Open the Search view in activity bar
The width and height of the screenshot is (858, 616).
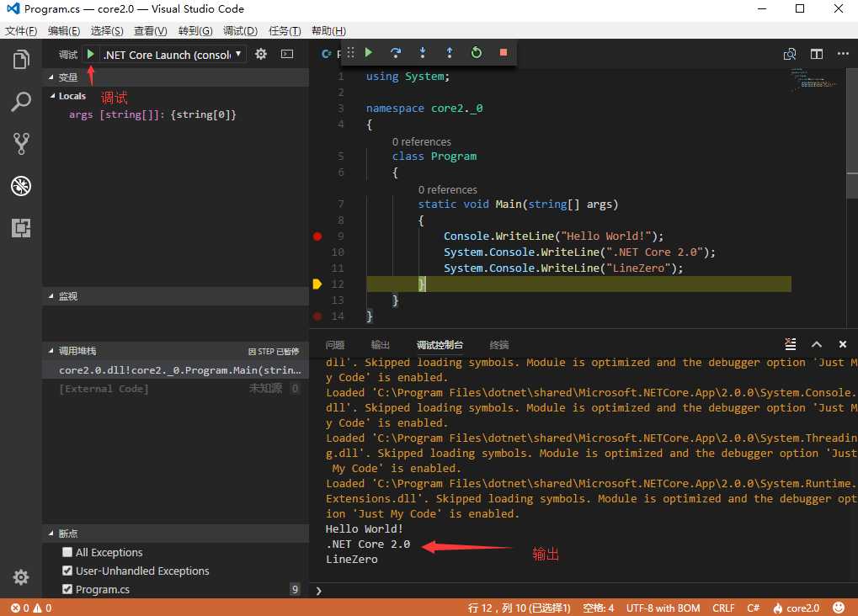point(21,101)
